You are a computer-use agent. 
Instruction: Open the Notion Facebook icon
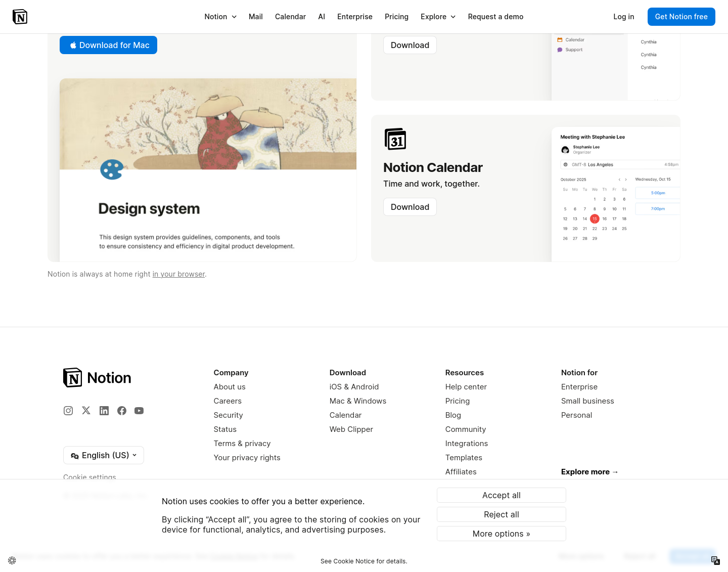coord(122,411)
